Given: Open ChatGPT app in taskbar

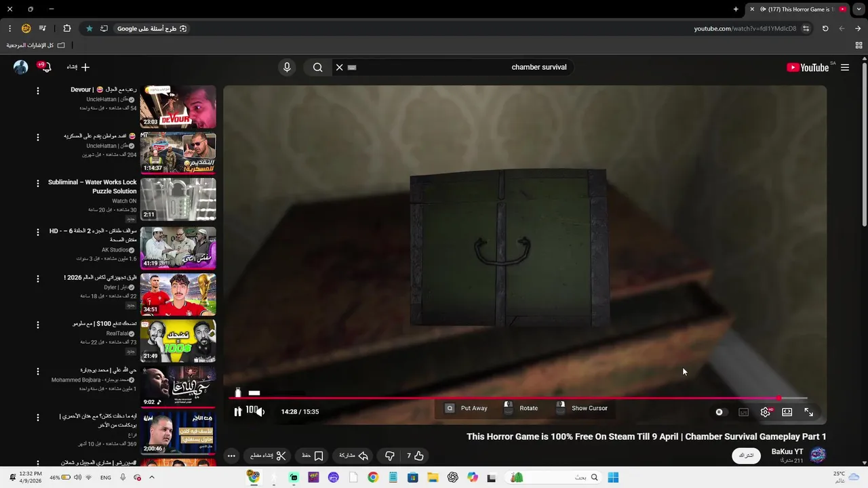Looking at the screenshot, I should click(452, 477).
